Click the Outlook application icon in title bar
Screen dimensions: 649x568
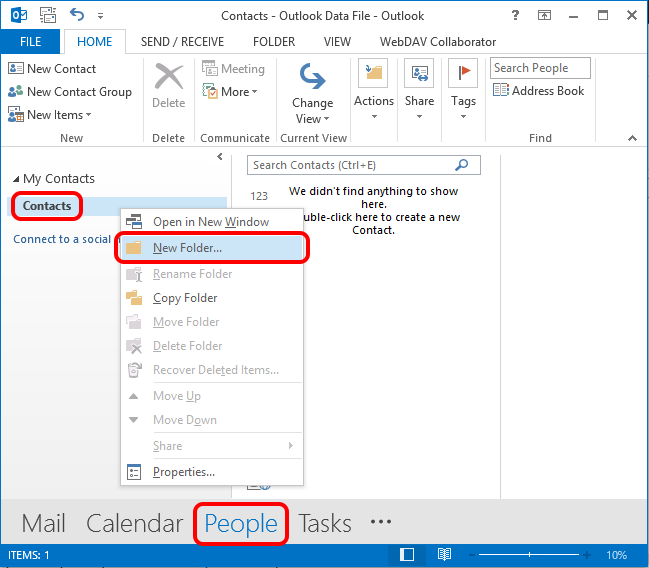[x=19, y=15]
